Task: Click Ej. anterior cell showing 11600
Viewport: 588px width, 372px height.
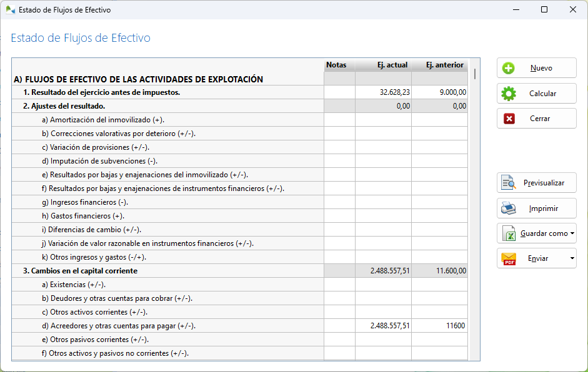Action: pos(439,326)
